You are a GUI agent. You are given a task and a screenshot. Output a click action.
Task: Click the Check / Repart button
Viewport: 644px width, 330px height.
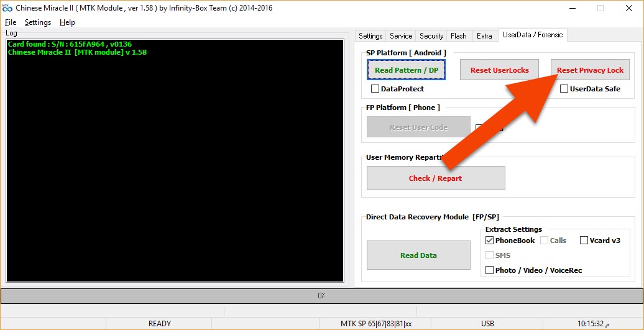(x=436, y=178)
